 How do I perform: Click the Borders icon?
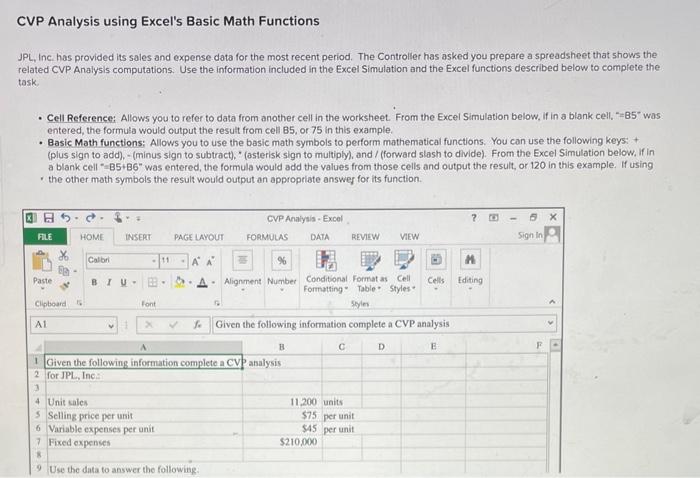pos(153,282)
